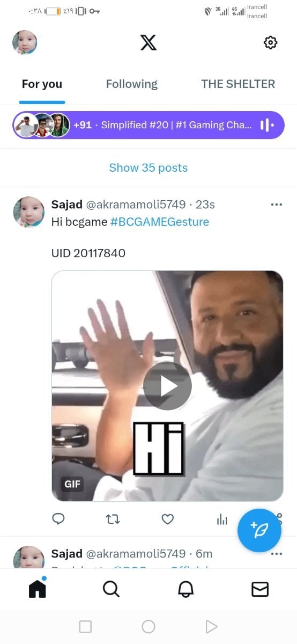Like the Hi bcgame post

pos(168,519)
